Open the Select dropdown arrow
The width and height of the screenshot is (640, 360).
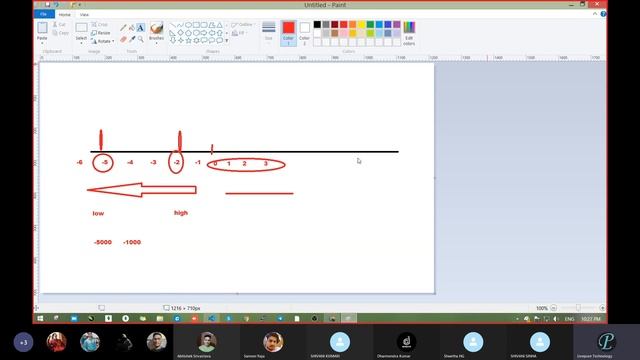click(81, 42)
